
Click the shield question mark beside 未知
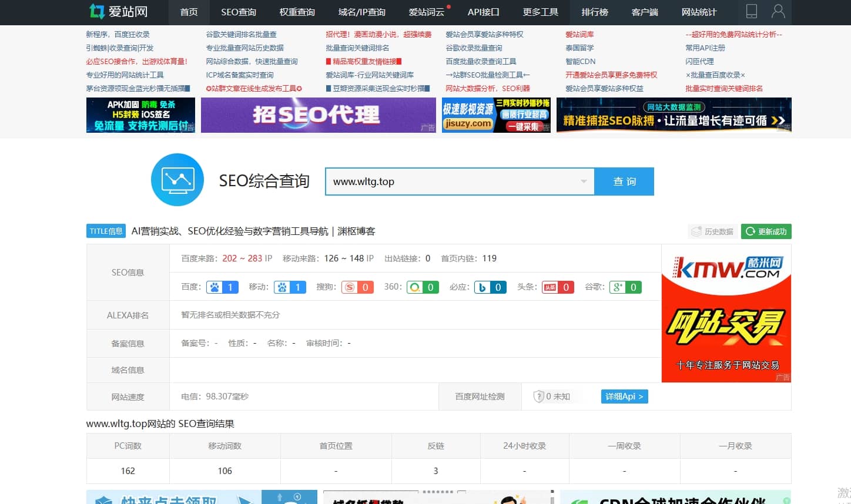point(539,396)
